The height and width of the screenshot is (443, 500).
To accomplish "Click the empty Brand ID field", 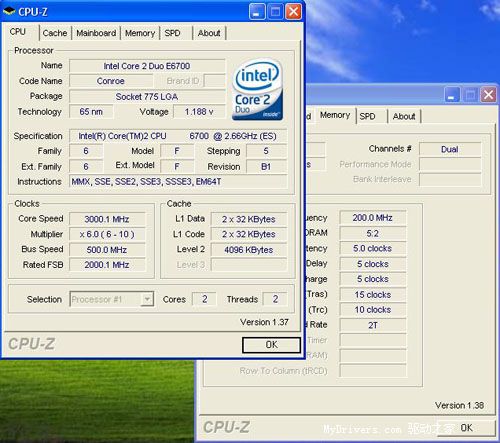I will click(x=214, y=81).
